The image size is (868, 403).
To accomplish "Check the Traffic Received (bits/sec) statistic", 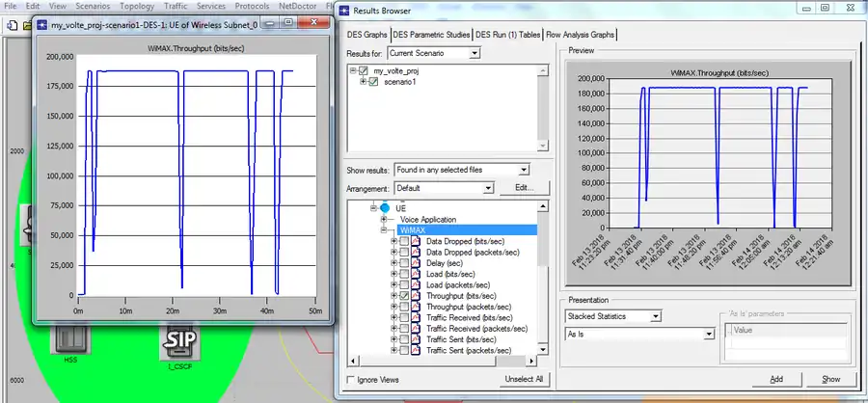I will coord(404,318).
